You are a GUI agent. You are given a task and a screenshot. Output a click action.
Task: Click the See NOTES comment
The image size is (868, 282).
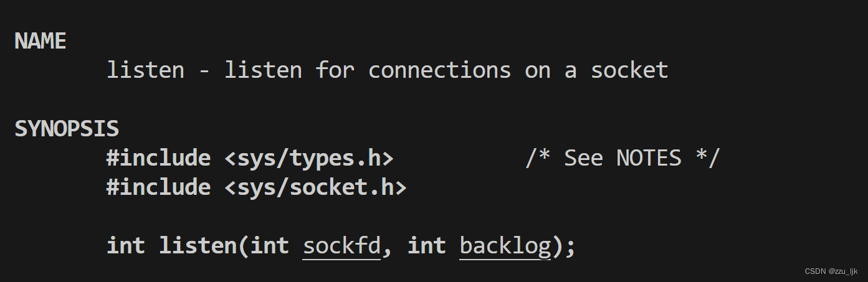coord(622,158)
